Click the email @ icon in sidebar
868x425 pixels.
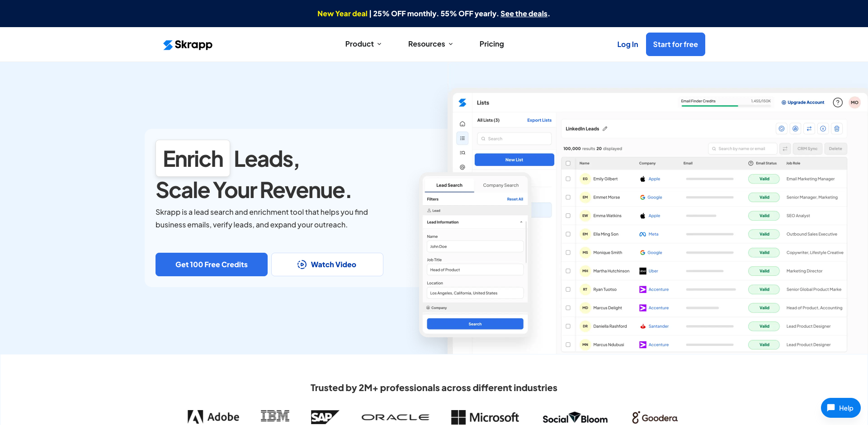(x=462, y=167)
